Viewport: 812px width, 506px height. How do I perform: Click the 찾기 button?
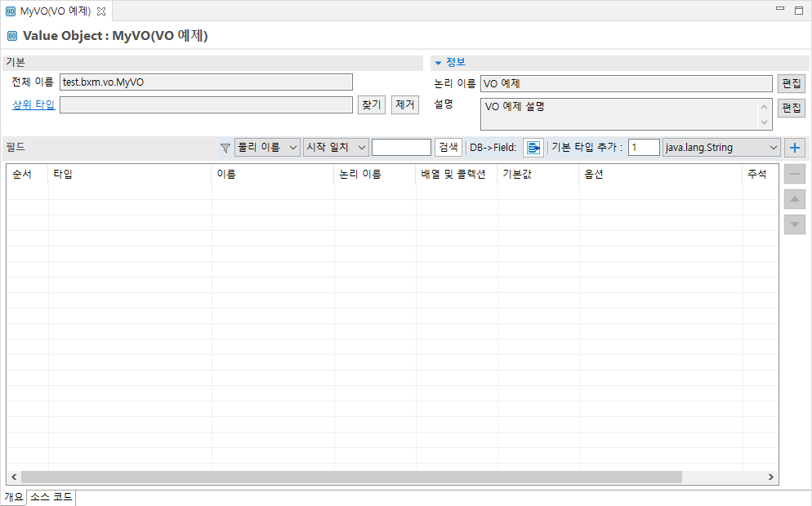(x=371, y=104)
